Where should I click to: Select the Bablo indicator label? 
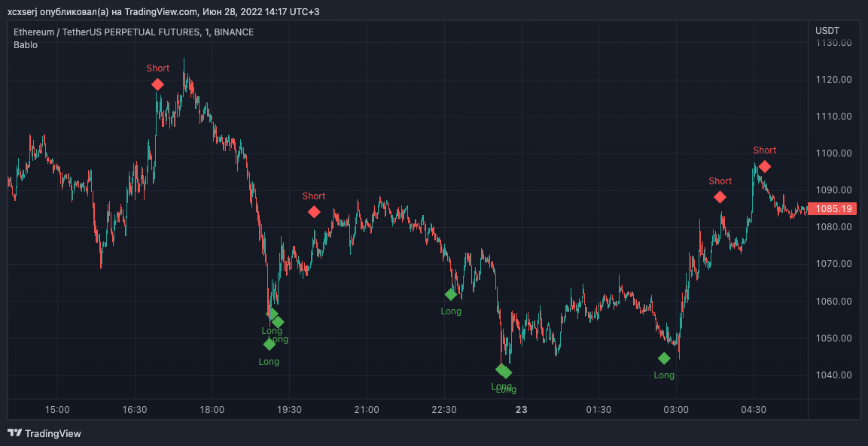(26, 45)
